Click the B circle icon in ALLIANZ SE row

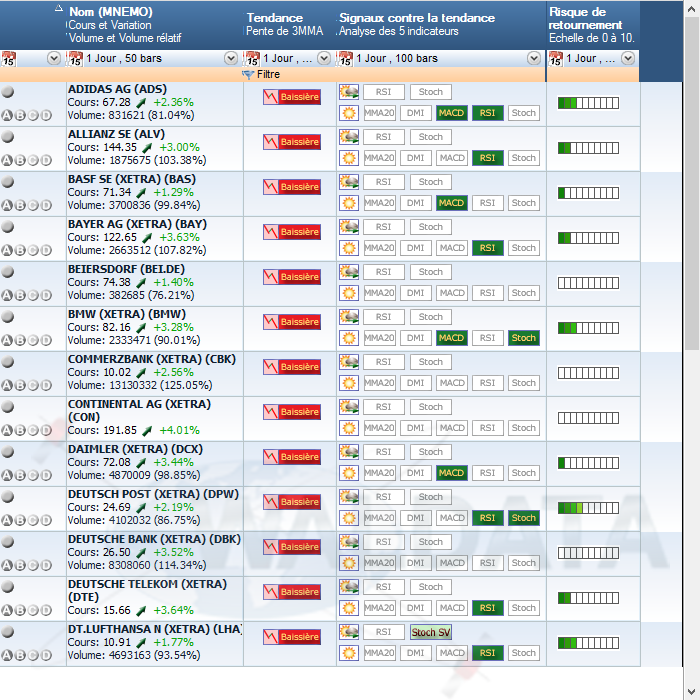20,160
